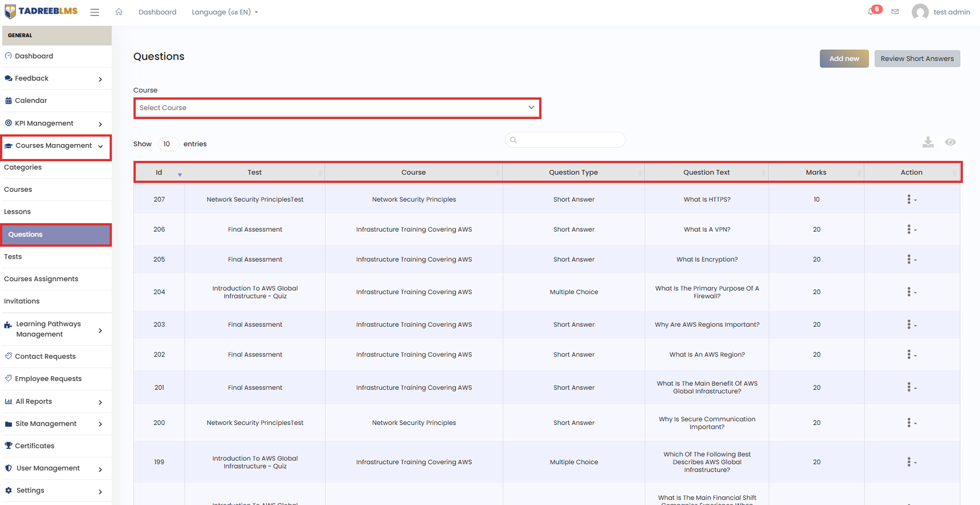Open Lessons in sidebar
This screenshot has height=505, width=980.
click(17, 211)
